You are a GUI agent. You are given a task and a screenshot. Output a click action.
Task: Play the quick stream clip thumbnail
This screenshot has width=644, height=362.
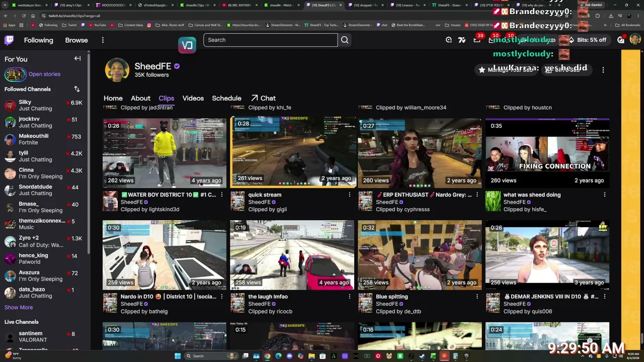[x=293, y=152]
